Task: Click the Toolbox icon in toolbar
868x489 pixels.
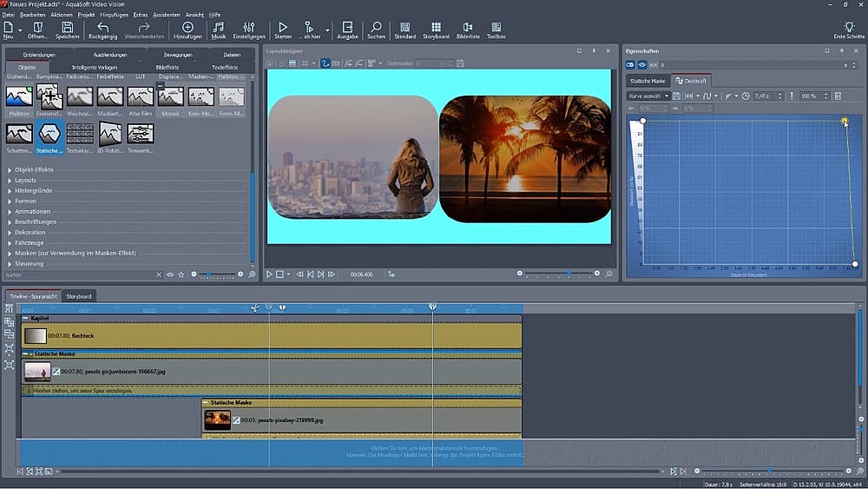Action: tap(496, 28)
